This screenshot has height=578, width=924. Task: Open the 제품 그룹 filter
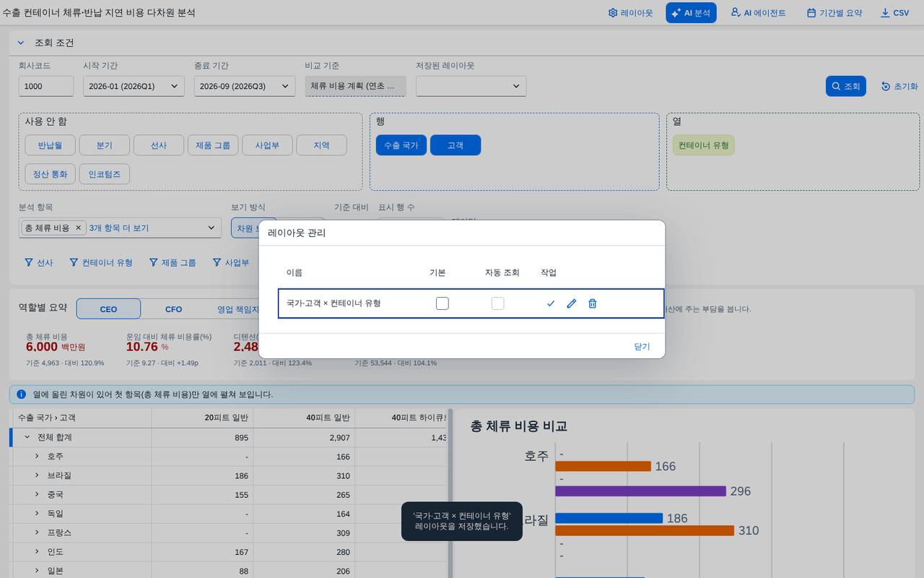(173, 262)
